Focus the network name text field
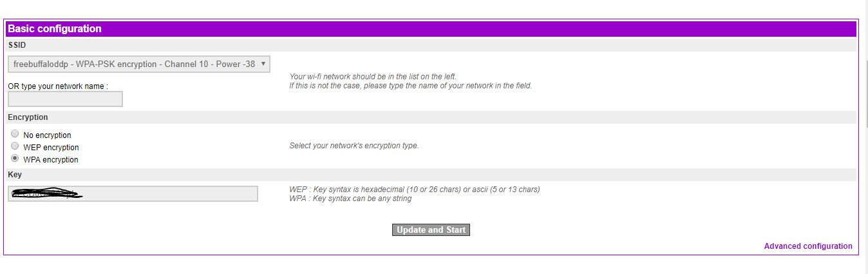868x274 pixels. (x=65, y=99)
